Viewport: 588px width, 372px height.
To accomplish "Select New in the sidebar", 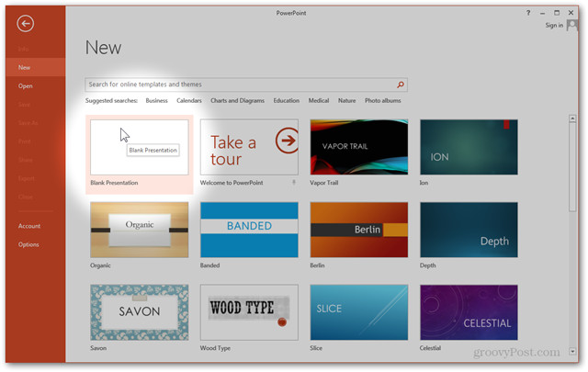I will [36, 67].
